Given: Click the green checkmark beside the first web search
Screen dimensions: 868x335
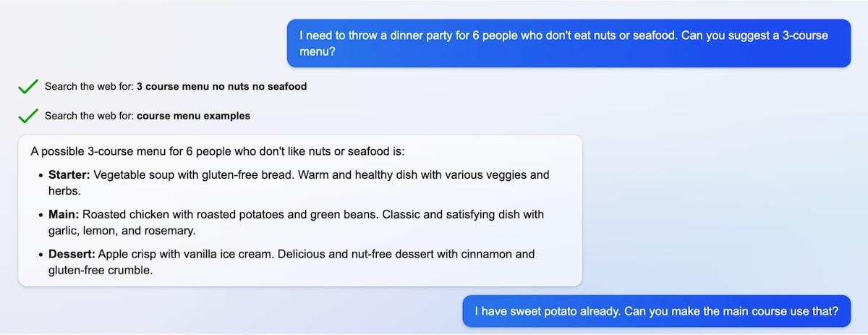Looking at the screenshot, I should 28,87.
